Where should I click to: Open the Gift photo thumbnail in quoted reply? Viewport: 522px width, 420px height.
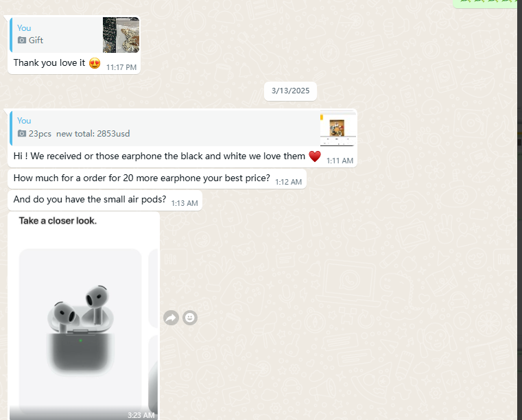(x=121, y=35)
